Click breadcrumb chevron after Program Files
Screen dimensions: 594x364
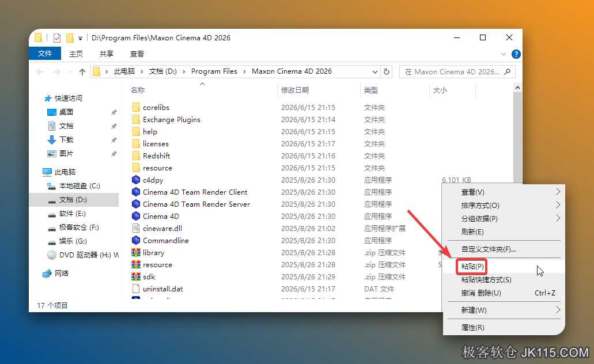coord(244,71)
